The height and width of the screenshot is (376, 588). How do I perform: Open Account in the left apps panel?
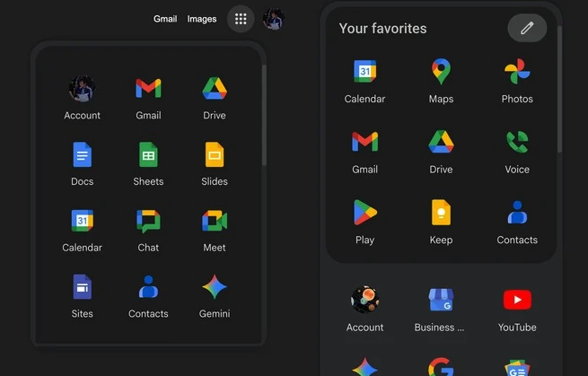tap(82, 98)
